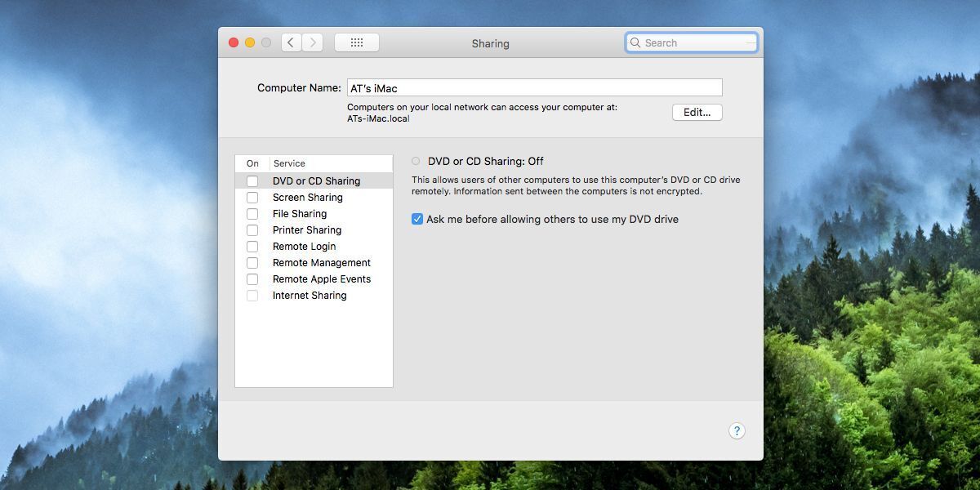Screen dimensions: 980x490
Task: Select Internet Sharing in service list
Action: 310,296
